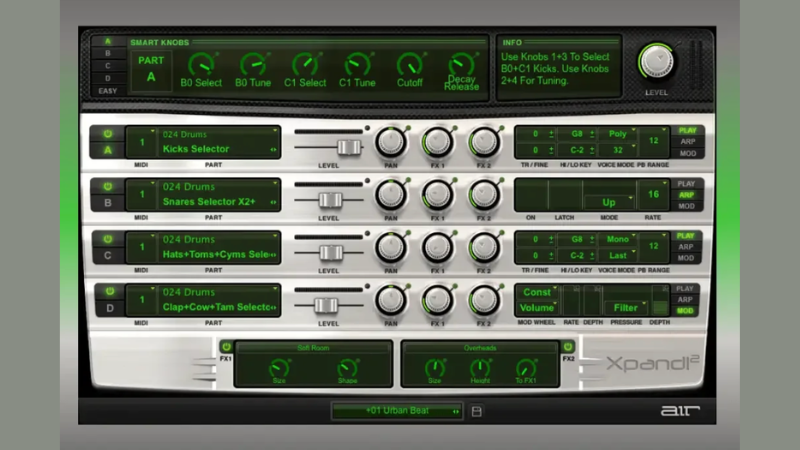Select the EASY smart knobs tab

pyautogui.click(x=108, y=91)
